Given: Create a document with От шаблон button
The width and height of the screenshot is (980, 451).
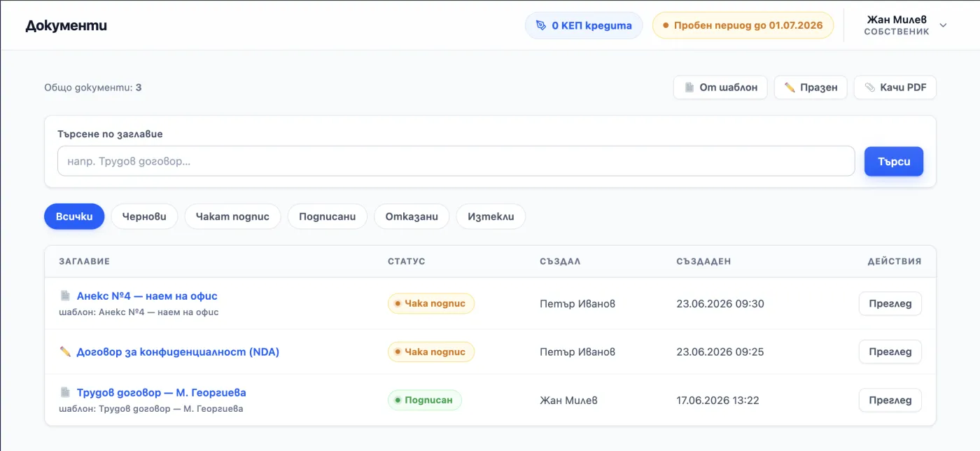Looking at the screenshot, I should (720, 88).
